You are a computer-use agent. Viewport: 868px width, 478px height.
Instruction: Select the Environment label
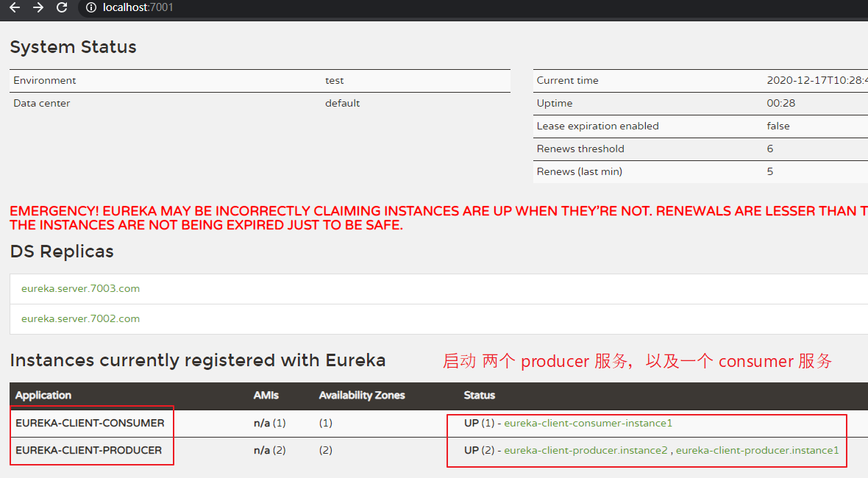click(45, 81)
